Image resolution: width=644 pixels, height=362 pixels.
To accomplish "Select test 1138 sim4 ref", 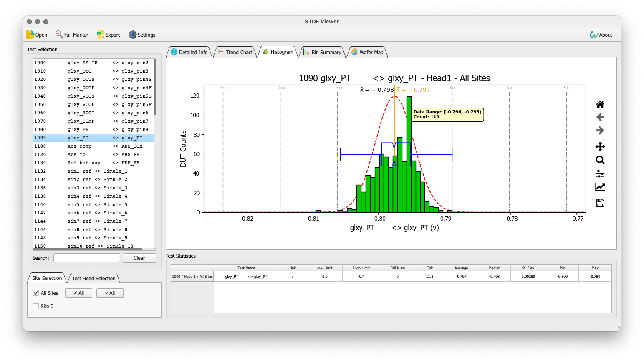I will 93,196.
